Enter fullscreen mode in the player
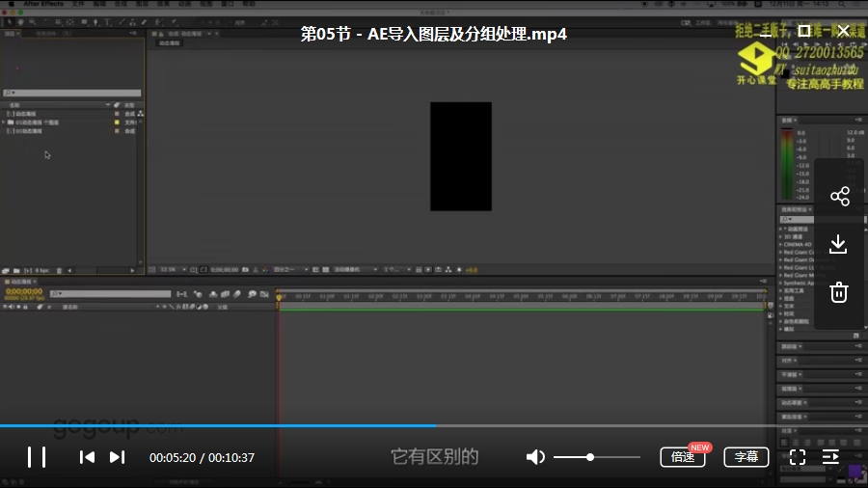Viewport: 868px width, 488px height. (798, 457)
